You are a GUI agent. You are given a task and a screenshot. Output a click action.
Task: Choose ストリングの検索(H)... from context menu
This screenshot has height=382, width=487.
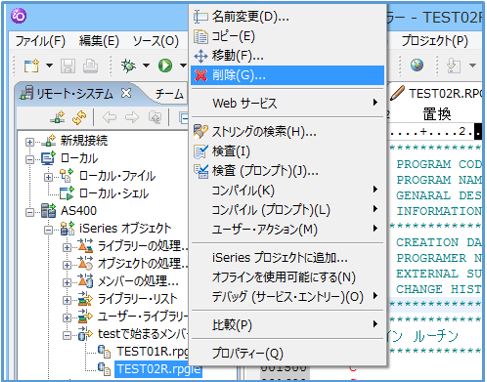point(287,132)
